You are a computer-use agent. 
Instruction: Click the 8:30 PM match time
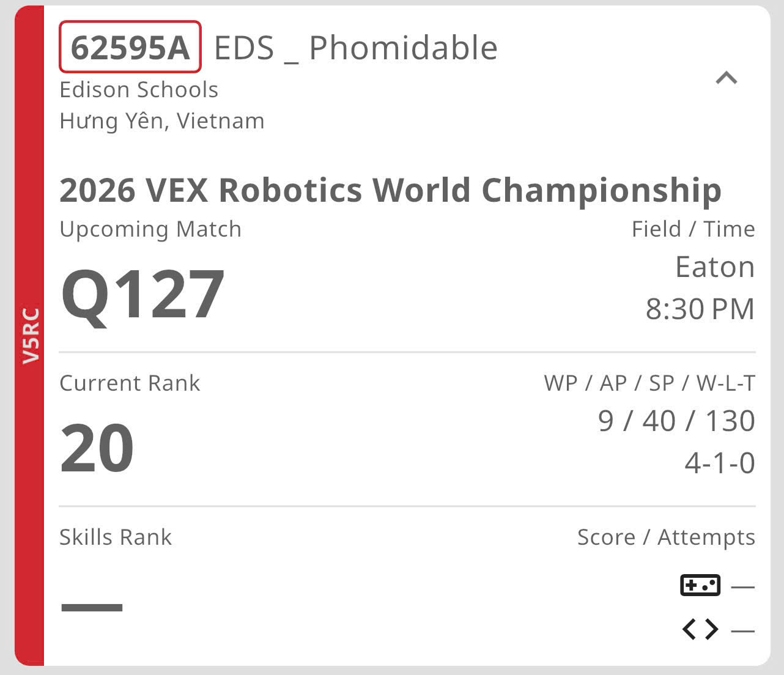point(700,309)
